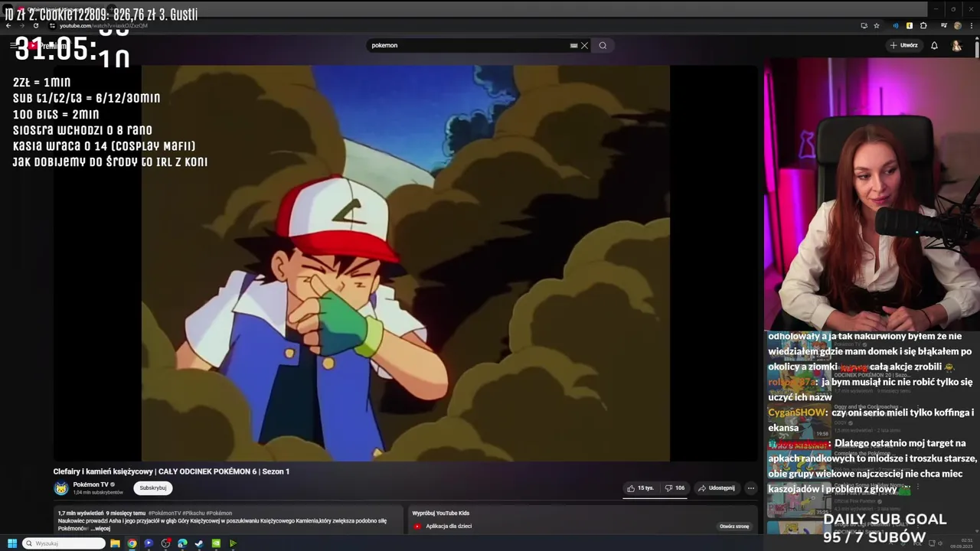Open the on-screen keyboard icon in search box
The height and width of the screenshot is (551, 980).
click(x=573, y=45)
